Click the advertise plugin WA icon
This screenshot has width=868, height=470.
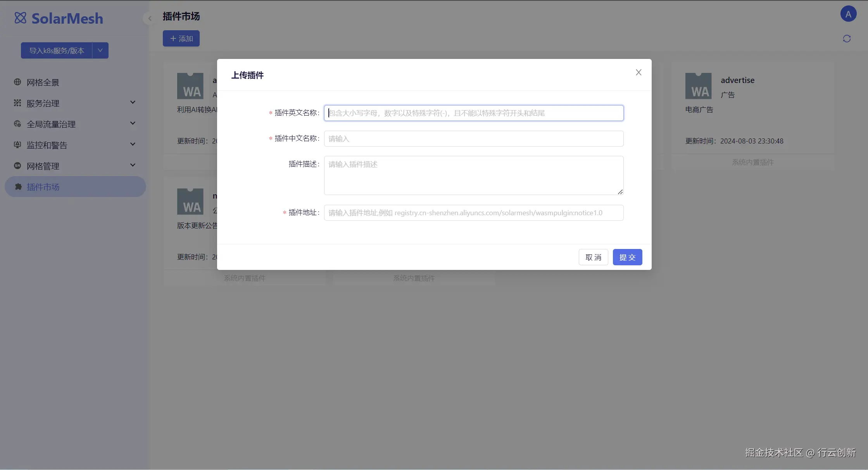pyautogui.click(x=698, y=86)
